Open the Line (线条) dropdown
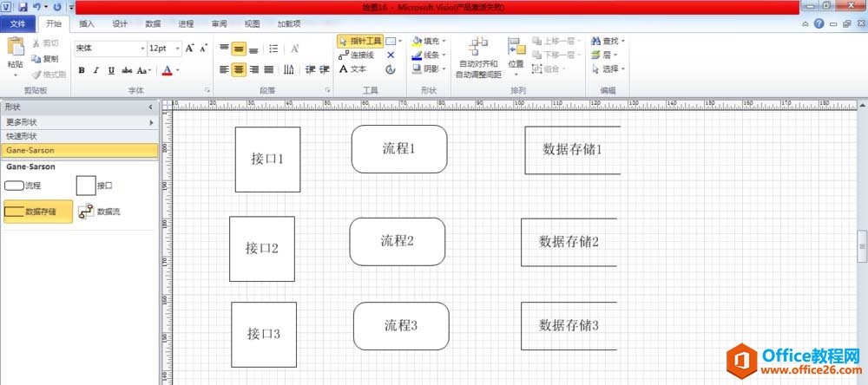This screenshot has width=868, height=385. click(x=429, y=55)
